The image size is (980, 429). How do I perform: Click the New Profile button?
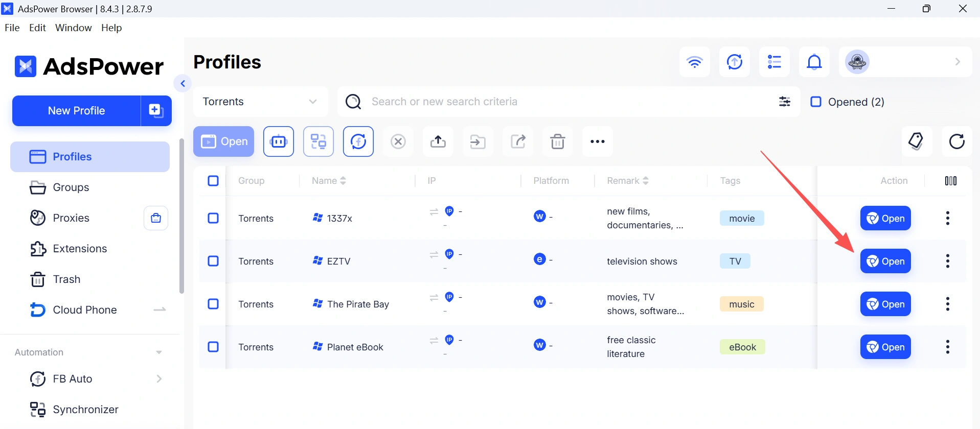pos(77,110)
